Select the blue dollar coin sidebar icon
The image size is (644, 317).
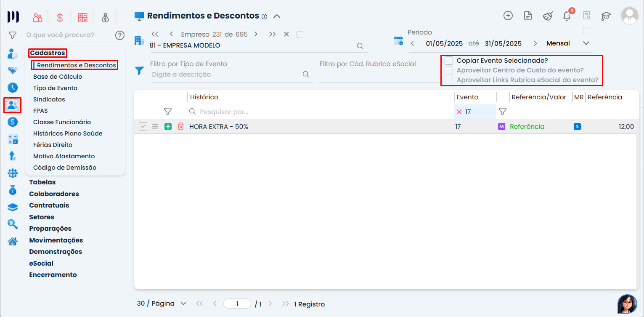(13, 122)
